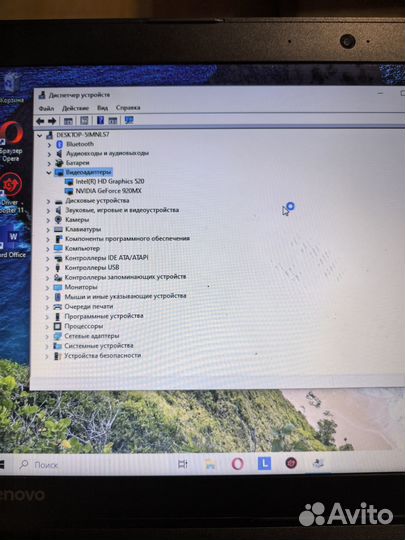The height and width of the screenshot is (540, 405).
Task: Select Компоненты программного обеспечения row
Action: 127,238
